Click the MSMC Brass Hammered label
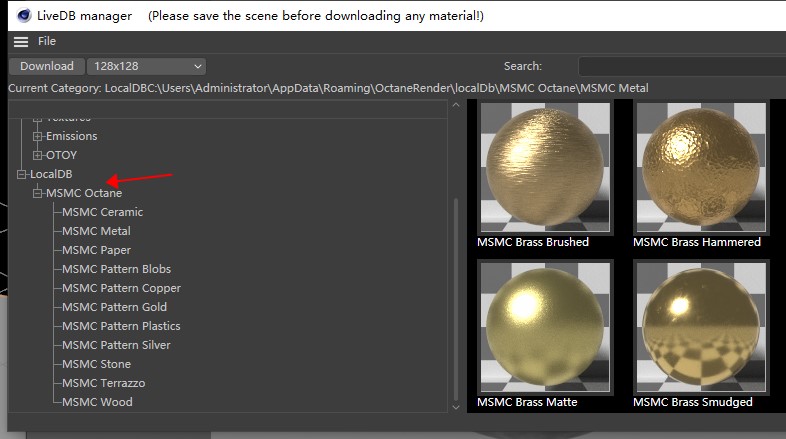 pyautogui.click(x=697, y=242)
